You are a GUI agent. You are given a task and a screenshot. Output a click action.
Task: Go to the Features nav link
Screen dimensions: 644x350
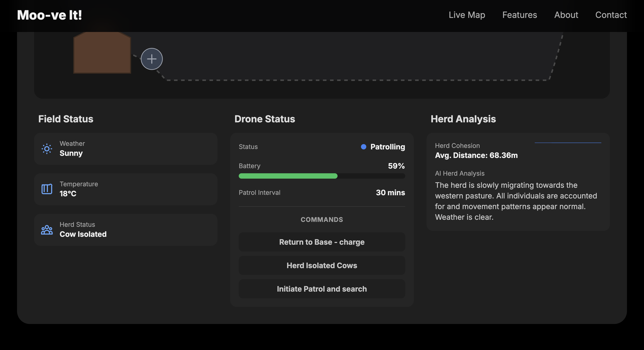coord(519,15)
